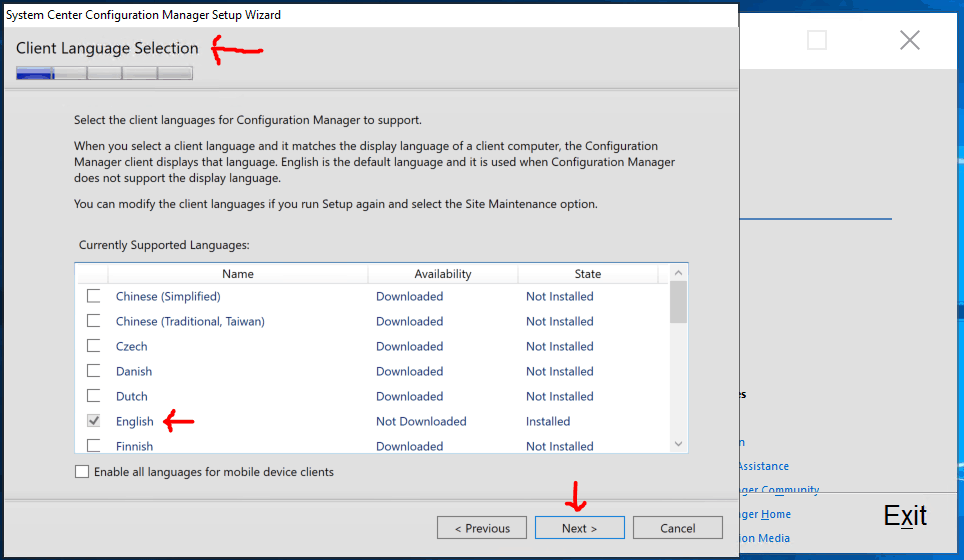This screenshot has width=964, height=560.
Task: Click the language list scroll down arrow
Action: pos(678,444)
